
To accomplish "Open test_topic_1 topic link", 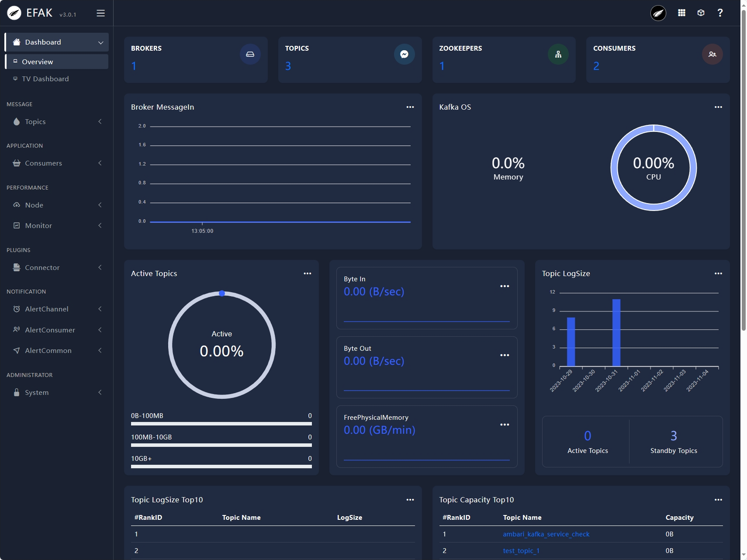I will coord(521,551).
